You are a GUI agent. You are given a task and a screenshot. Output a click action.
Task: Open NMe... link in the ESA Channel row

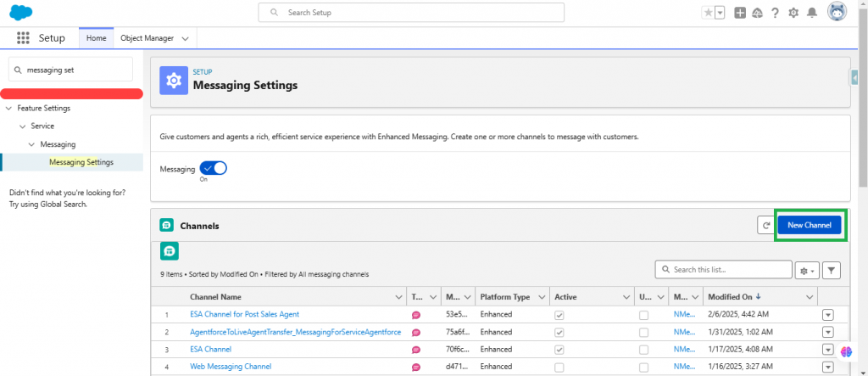(684, 350)
